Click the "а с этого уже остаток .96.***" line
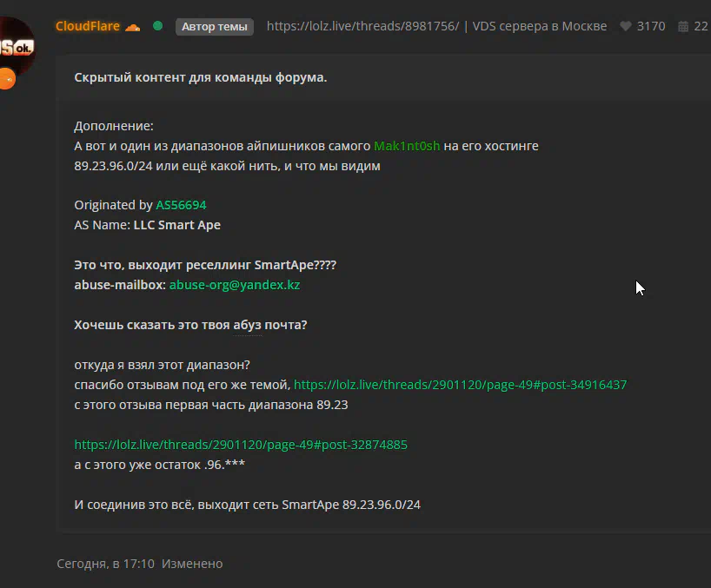Viewport: 711px width, 588px height. pos(160,465)
